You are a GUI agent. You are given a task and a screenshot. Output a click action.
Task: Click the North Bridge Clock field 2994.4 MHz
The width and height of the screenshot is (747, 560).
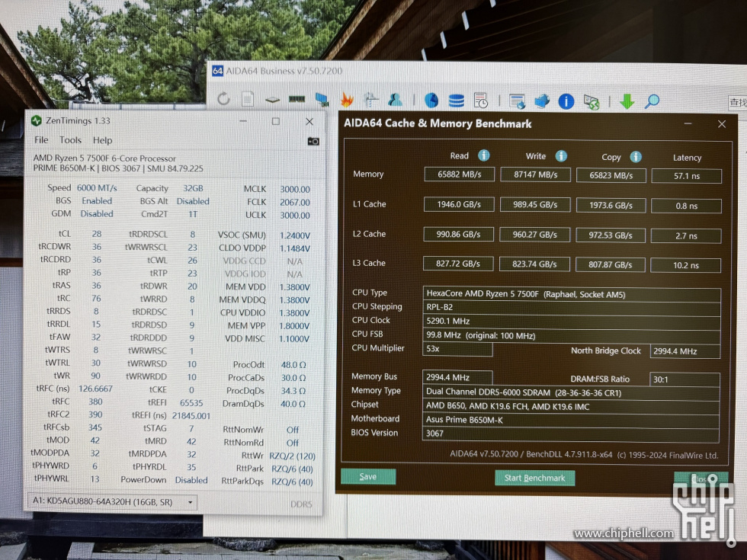pos(684,351)
